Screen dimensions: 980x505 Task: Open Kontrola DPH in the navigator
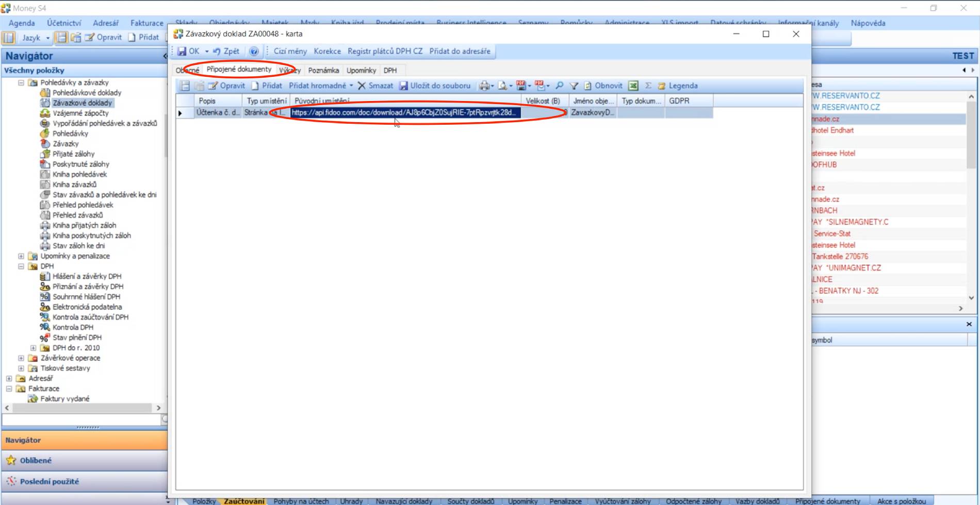point(73,327)
